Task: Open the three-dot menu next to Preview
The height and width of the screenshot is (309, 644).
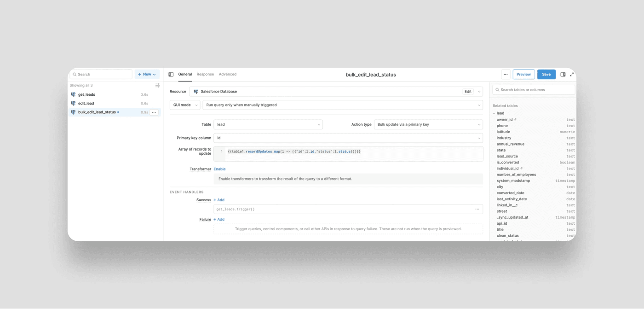Action: 506,75
